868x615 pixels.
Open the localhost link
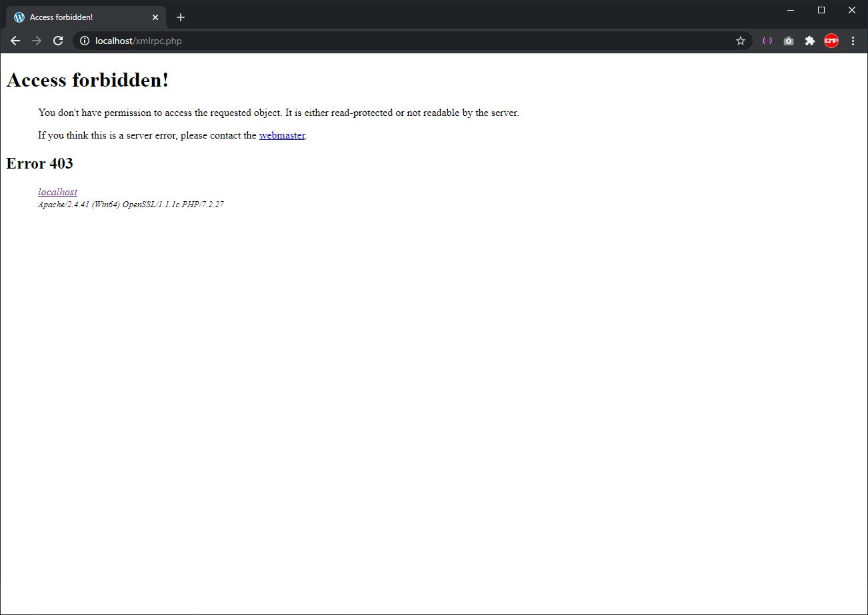[57, 192]
